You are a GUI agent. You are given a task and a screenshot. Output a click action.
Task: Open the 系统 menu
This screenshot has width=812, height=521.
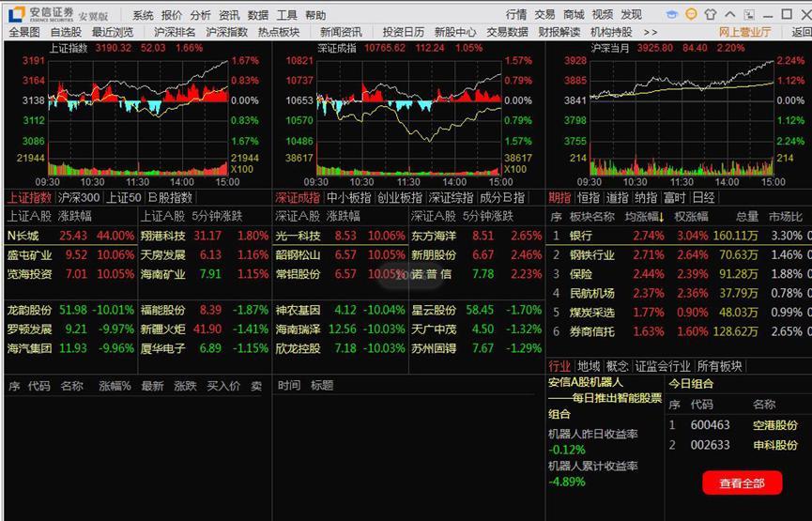(143, 15)
